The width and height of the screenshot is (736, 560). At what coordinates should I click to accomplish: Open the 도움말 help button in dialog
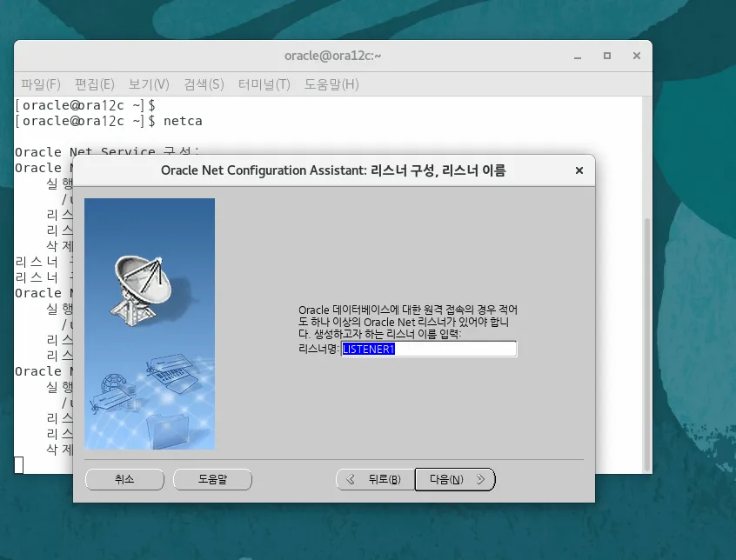[x=212, y=479]
